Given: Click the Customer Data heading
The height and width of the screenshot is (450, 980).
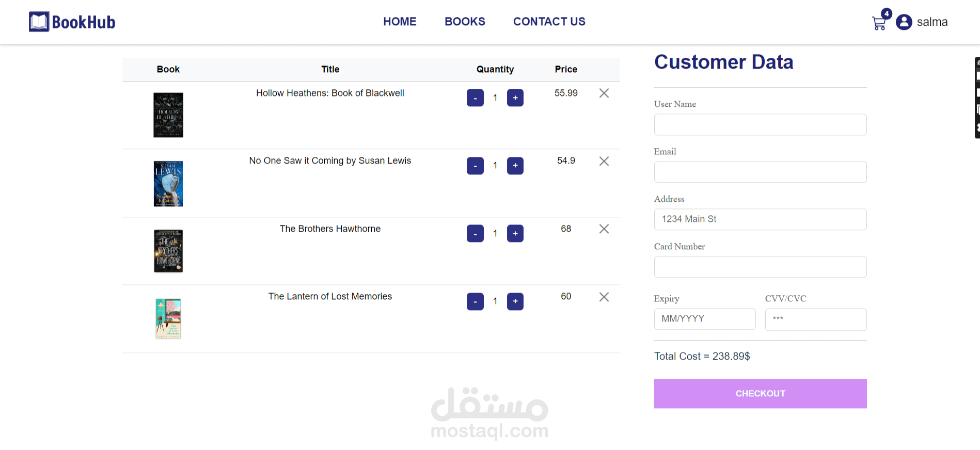Looking at the screenshot, I should pos(724,62).
